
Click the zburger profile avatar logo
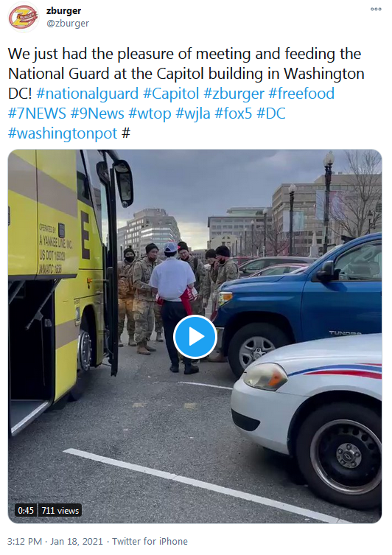click(24, 17)
